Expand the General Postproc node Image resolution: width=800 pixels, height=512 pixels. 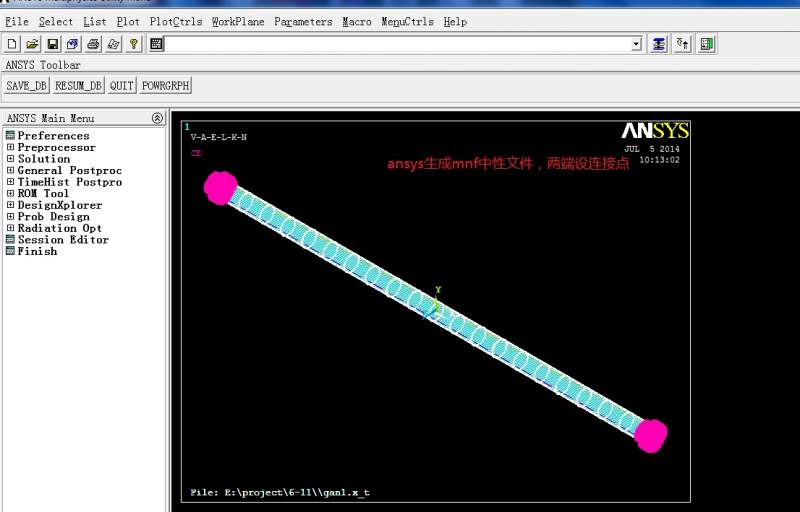pyautogui.click(x=10, y=170)
